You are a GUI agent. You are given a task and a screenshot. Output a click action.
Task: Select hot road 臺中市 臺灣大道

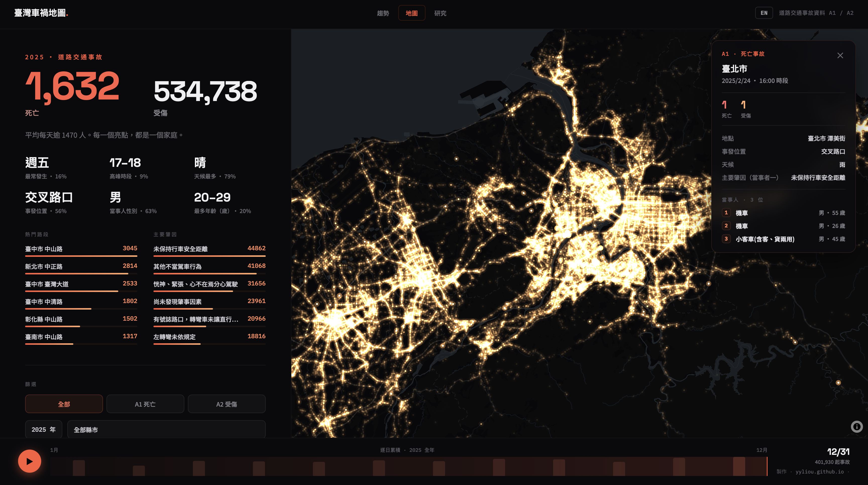coord(81,285)
